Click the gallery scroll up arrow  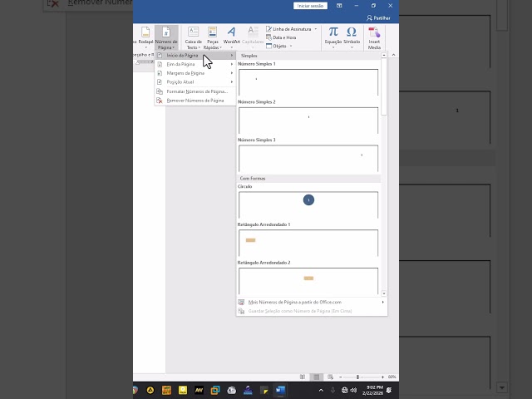(384, 56)
